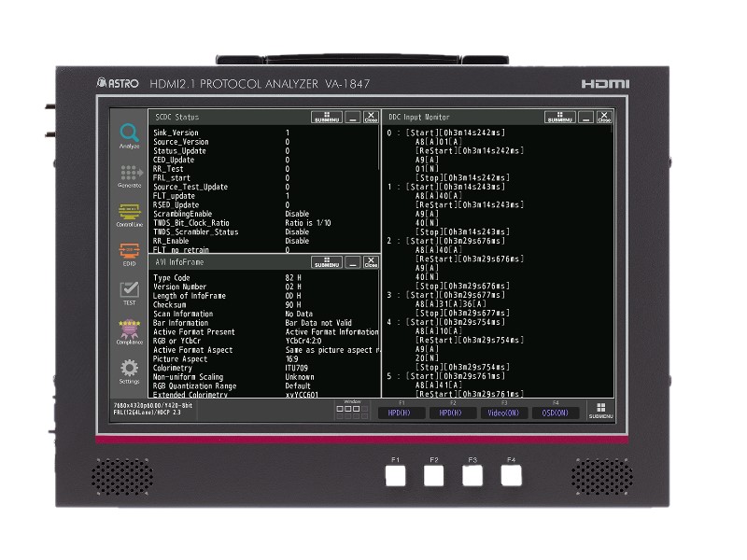Close the AVI InfoFrame panel
Viewport: 747px width, 560px height.
371,262
